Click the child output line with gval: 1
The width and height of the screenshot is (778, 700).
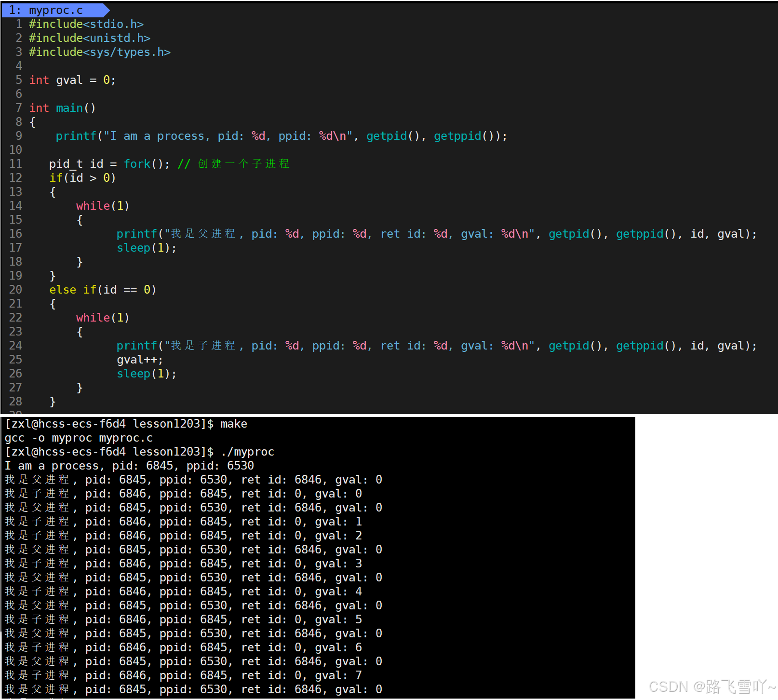pyautogui.click(x=183, y=522)
